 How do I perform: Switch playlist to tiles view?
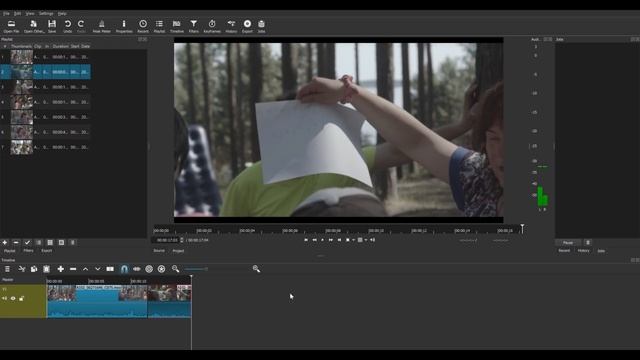50,242
